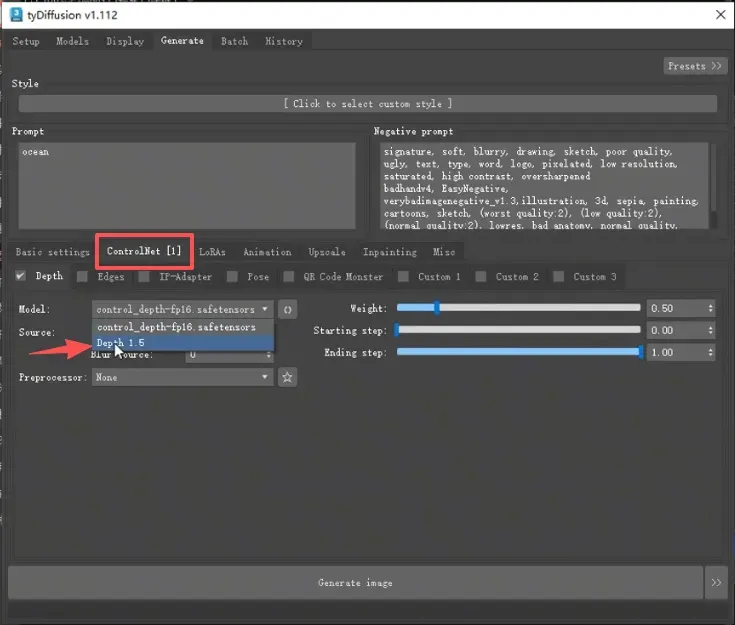The image size is (735, 625).
Task: Click the Starting step slider
Action: tap(518, 330)
